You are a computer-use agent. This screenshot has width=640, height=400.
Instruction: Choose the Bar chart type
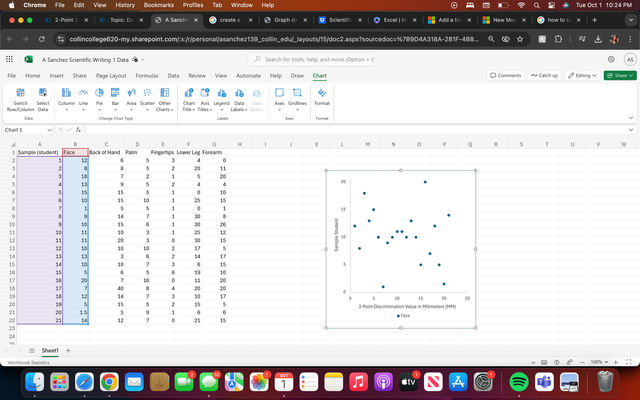115,100
